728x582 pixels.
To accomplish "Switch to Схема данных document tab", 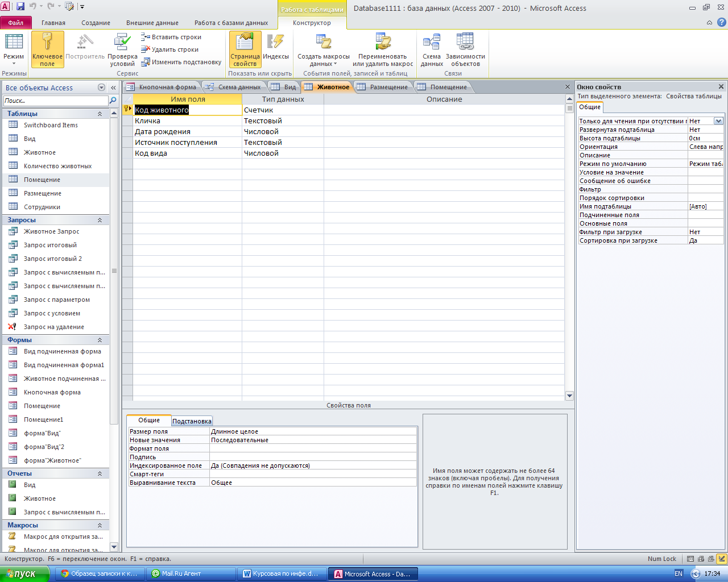I will click(x=234, y=87).
